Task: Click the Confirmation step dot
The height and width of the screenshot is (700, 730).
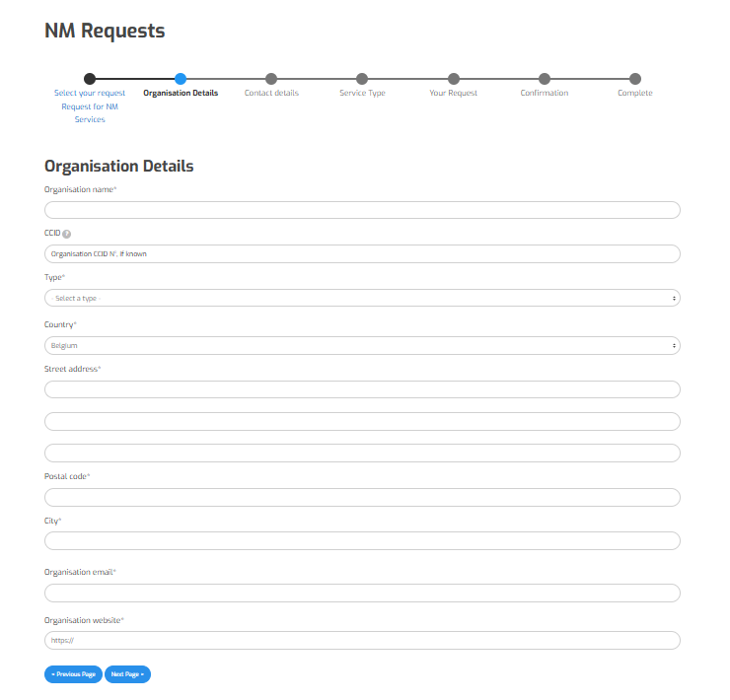Action: 545,79
